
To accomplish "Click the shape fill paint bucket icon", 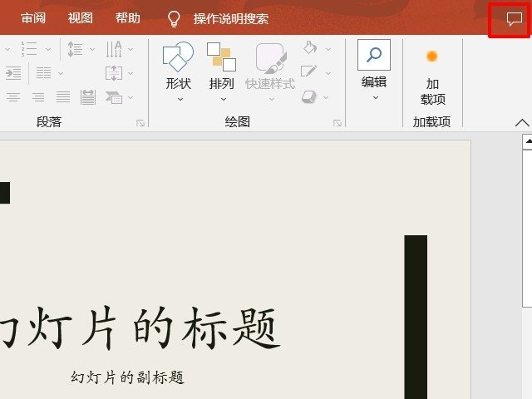I will 310,48.
